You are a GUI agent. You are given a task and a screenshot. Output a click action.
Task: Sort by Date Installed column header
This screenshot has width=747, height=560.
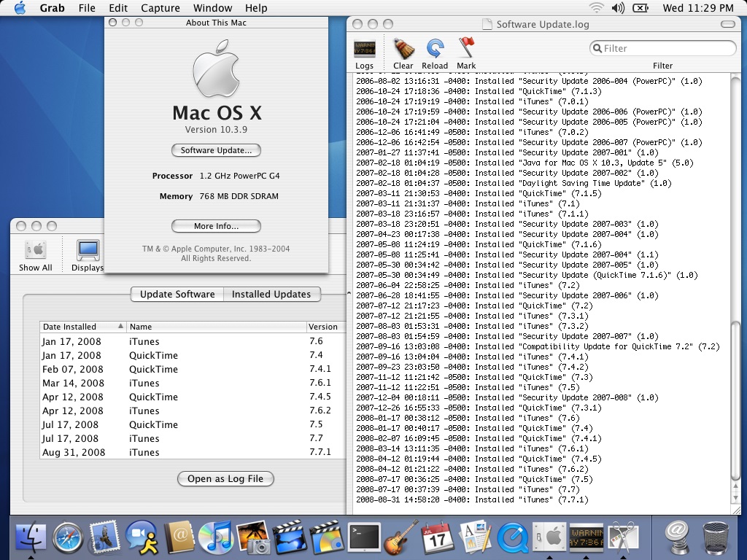click(x=82, y=327)
